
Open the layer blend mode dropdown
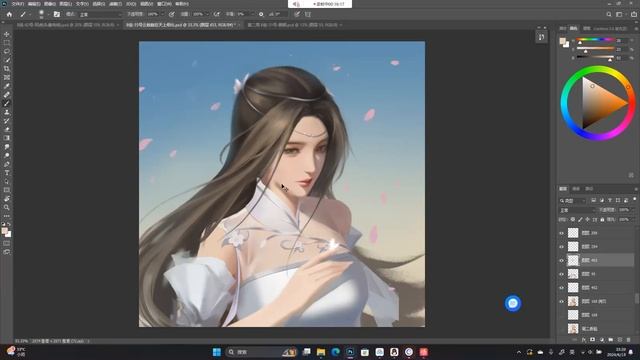point(577,210)
